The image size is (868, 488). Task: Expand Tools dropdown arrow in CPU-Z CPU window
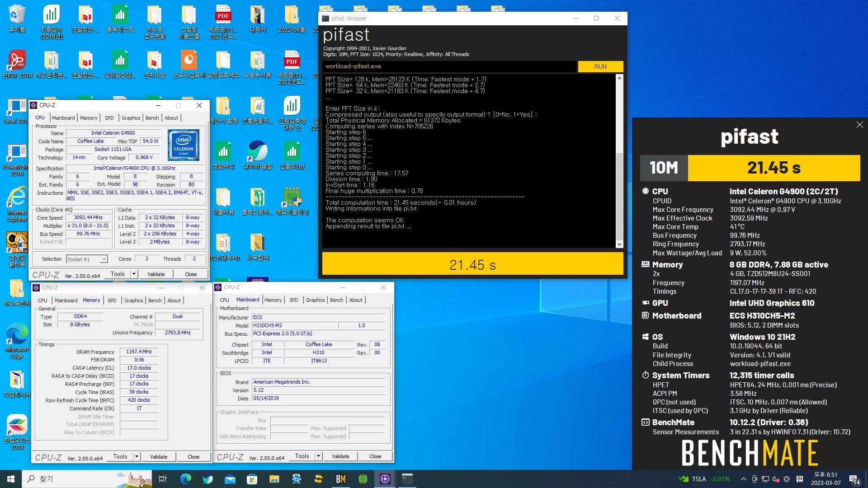click(134, 274)
